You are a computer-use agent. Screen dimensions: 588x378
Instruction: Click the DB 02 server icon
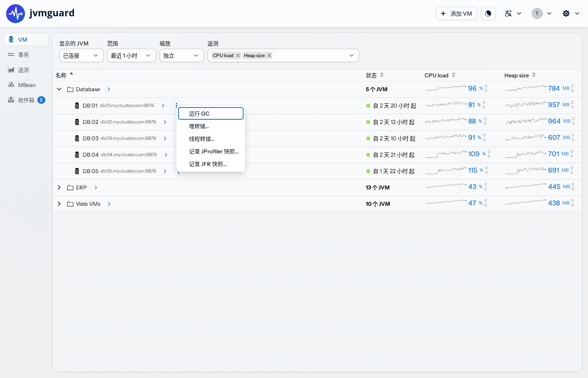point(77,122)
